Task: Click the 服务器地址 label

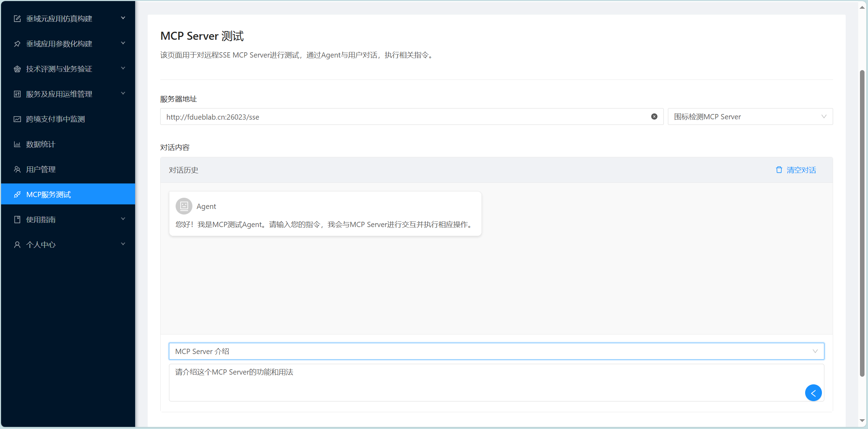Action: 178,99
